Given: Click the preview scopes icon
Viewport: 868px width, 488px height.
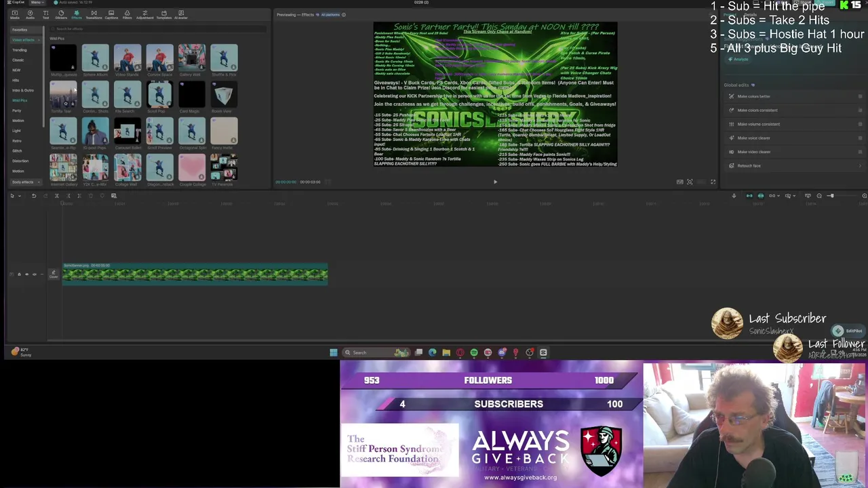Looking at the screenshot, I should pyautogui.click(x=679, y=182).
